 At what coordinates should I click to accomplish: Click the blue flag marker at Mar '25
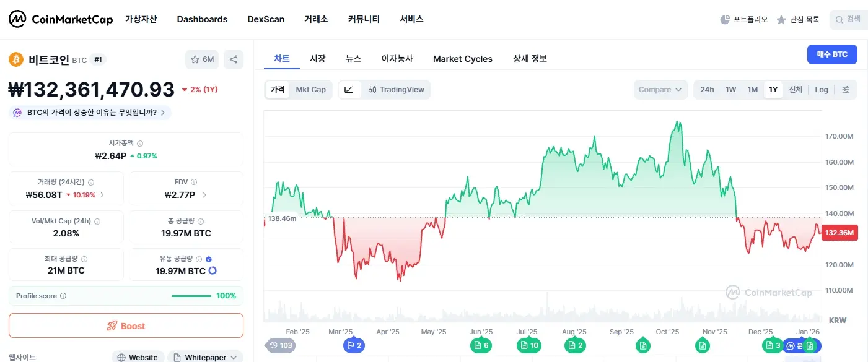pos(354,345)
